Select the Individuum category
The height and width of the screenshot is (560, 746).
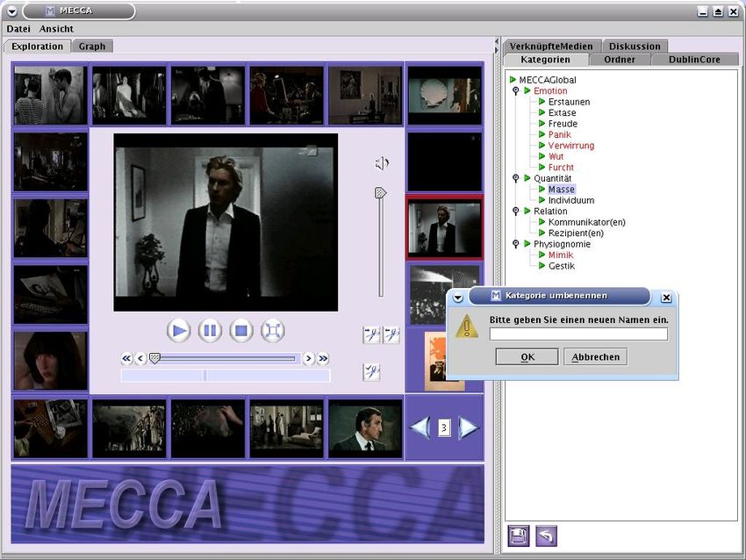pyautogui.click(x=571, y=200)
